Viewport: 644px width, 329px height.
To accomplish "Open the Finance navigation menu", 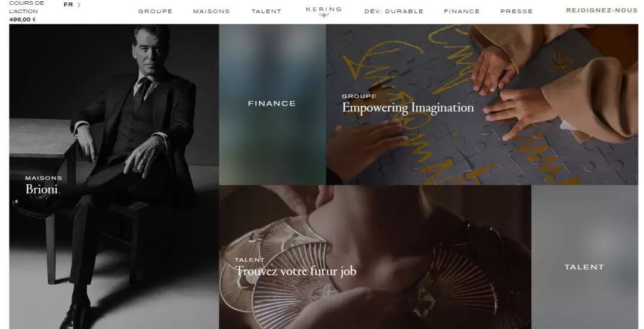I will 462,11.
